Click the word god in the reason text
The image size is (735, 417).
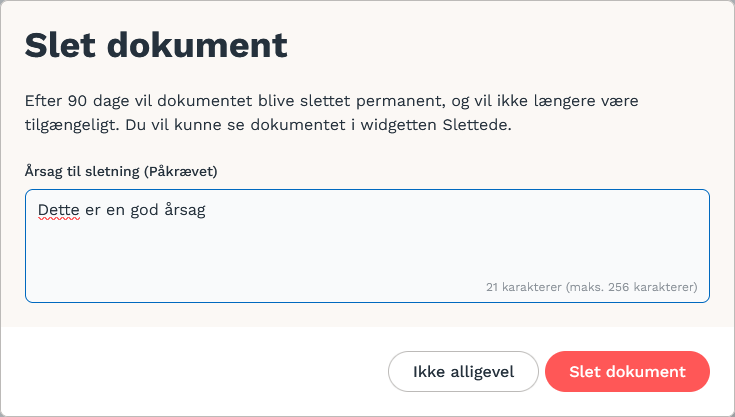pos(144,210)
